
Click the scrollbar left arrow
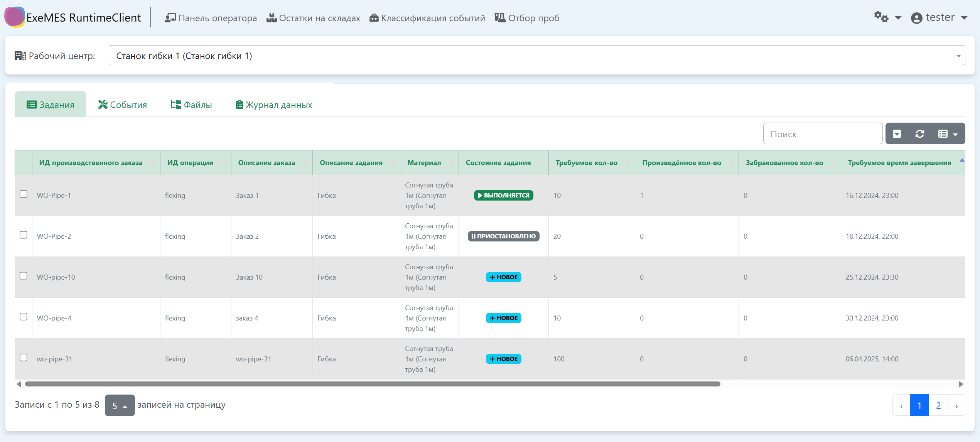(x=19, y=384)
